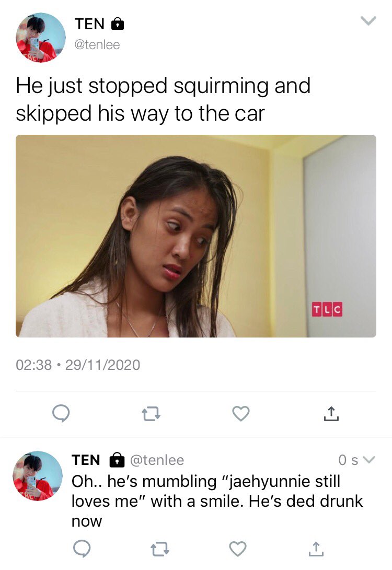Share the main tweet
The image size is (392, 570).
331,414
